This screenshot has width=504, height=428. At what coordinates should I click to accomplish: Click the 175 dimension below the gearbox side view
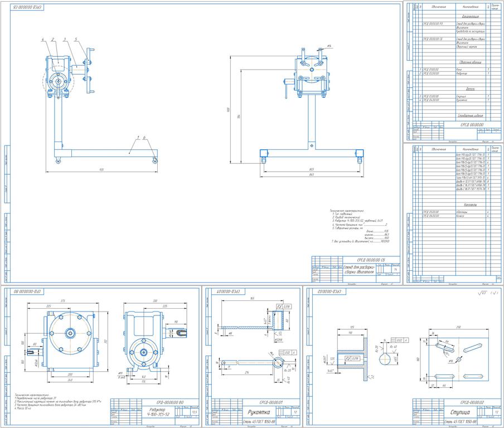(x=144, y=382)
